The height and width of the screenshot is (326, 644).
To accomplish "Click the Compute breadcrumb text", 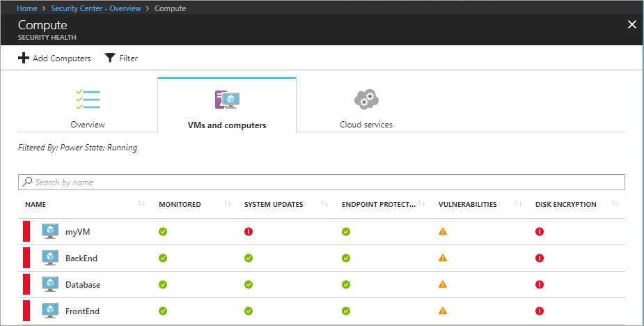I will pos(170,8).
